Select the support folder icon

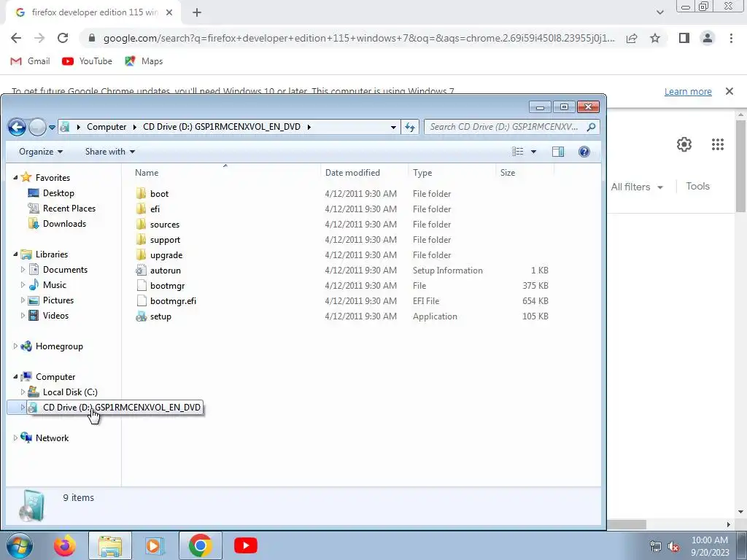tap(141, 239)
